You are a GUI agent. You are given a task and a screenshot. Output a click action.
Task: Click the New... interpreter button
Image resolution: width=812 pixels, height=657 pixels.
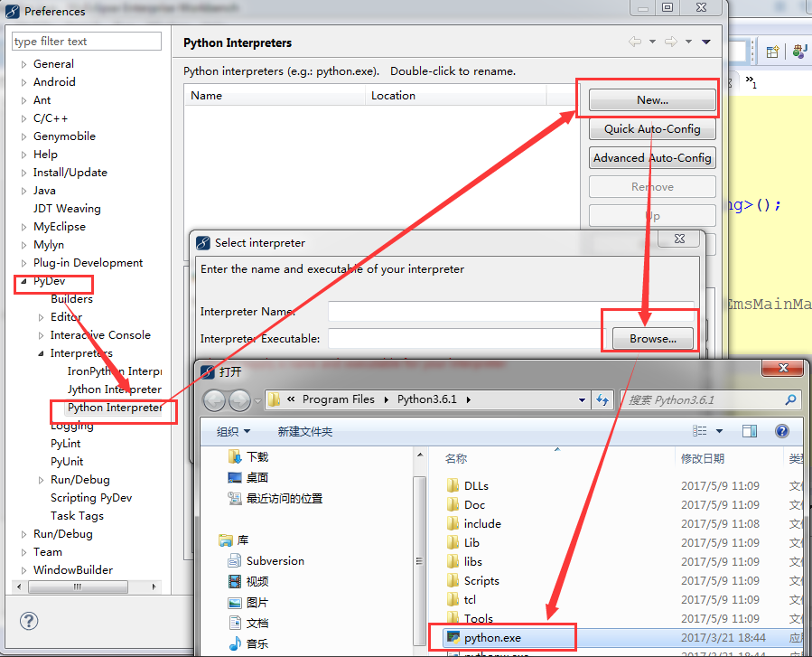pyautogui.click(x=652, y=100)
